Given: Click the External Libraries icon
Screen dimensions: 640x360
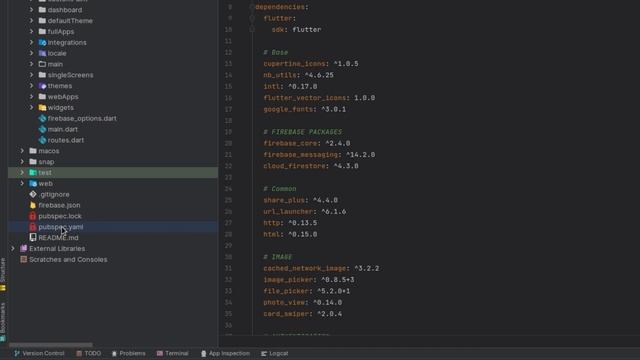Looking at the screenshot, I should (23, 248).
